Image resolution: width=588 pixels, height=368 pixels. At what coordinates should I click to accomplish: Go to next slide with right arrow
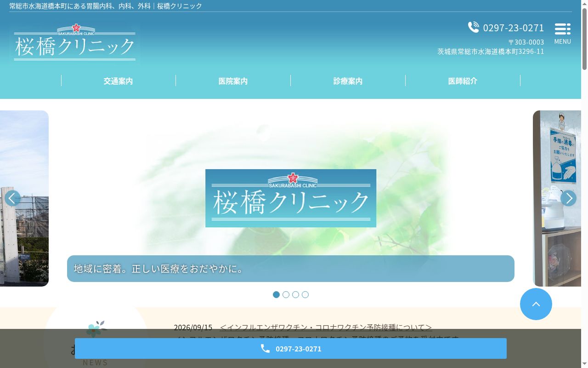(568, 198)
